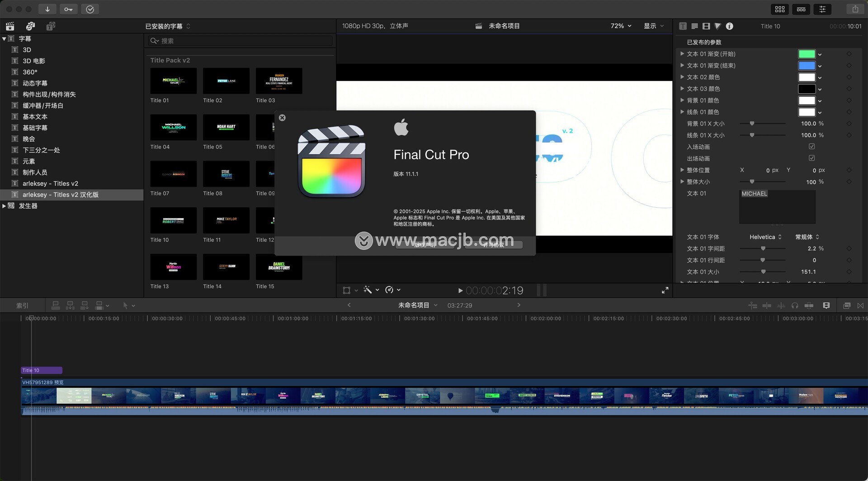Screen dimensions: 868x481
Task: Open the retiming speedometer menu
Action: pyautogui.click(x=392, y=290)
